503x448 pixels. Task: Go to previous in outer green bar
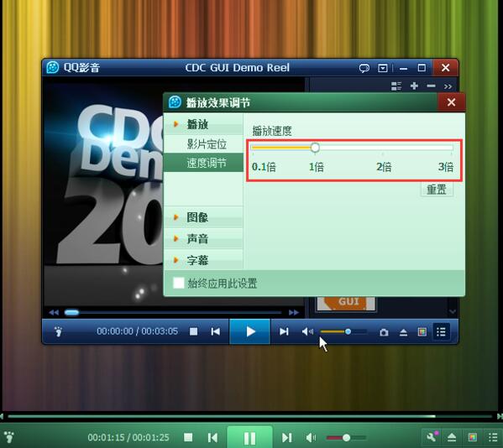click(212, 437)
